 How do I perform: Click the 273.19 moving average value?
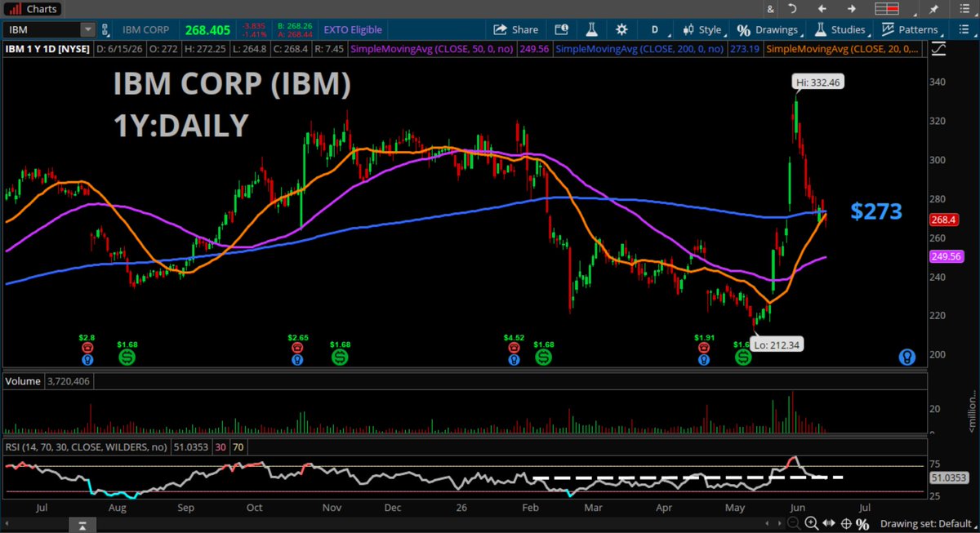(x=745, y=49)
